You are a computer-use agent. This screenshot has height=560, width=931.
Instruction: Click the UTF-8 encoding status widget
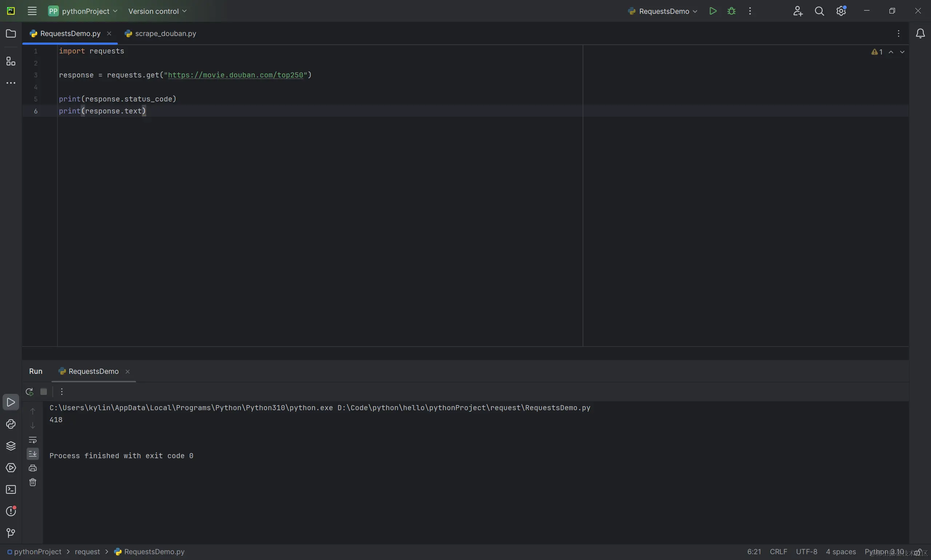click(x=806, y=552)
